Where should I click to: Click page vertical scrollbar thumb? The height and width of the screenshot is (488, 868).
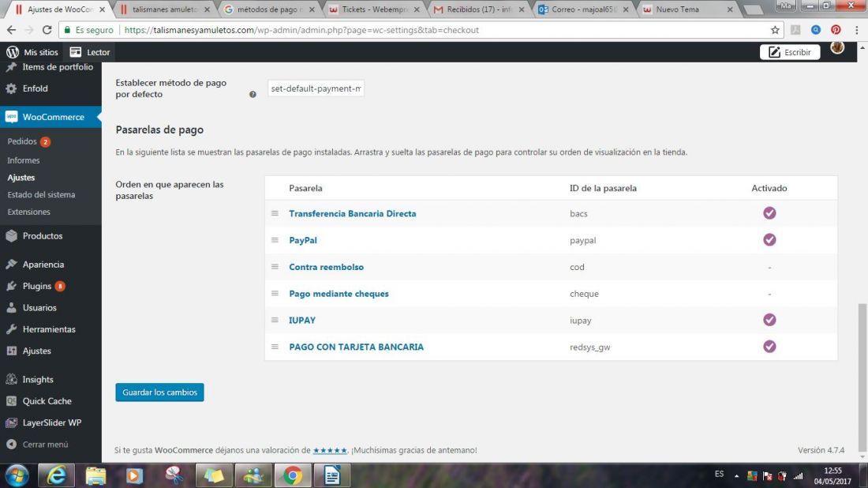coord(862,377)
